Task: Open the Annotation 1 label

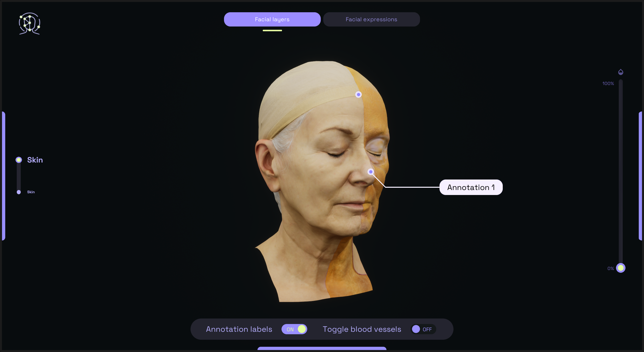Action: (x=471, y=187)
